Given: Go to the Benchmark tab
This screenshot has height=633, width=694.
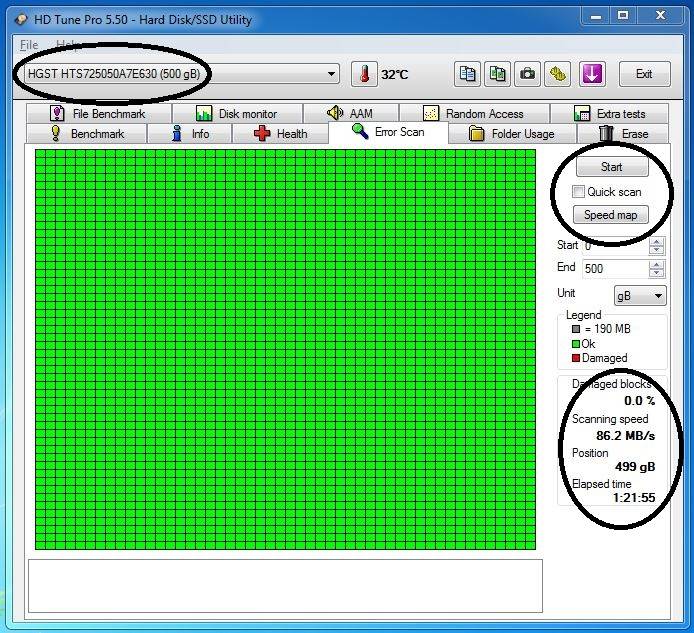Looking at the screenshot, I should click(87, 134).
